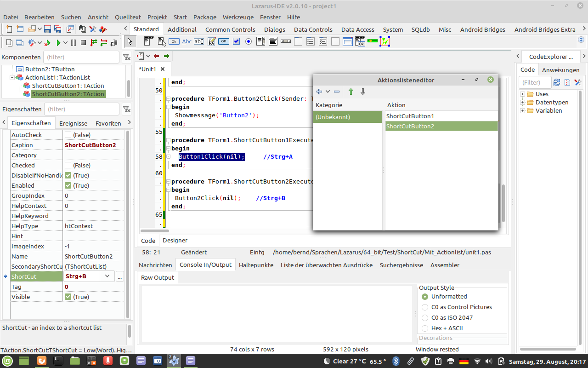Remove action with minus icon
Screen dimensions: 588x368
point(337,92)
